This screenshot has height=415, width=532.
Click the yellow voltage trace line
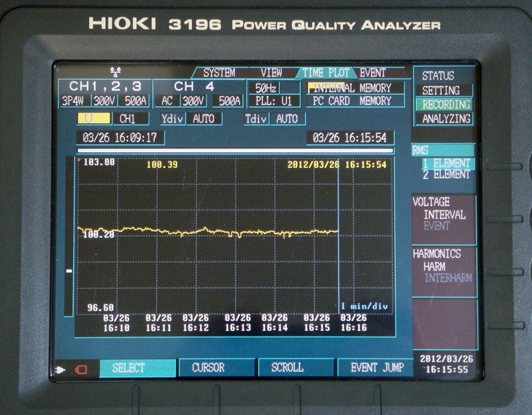tap(207, 231)
